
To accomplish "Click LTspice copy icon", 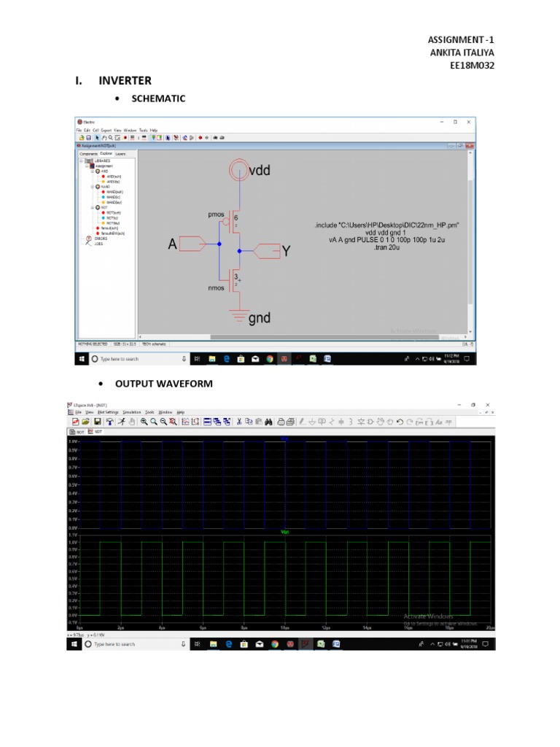I will (249, 422).
